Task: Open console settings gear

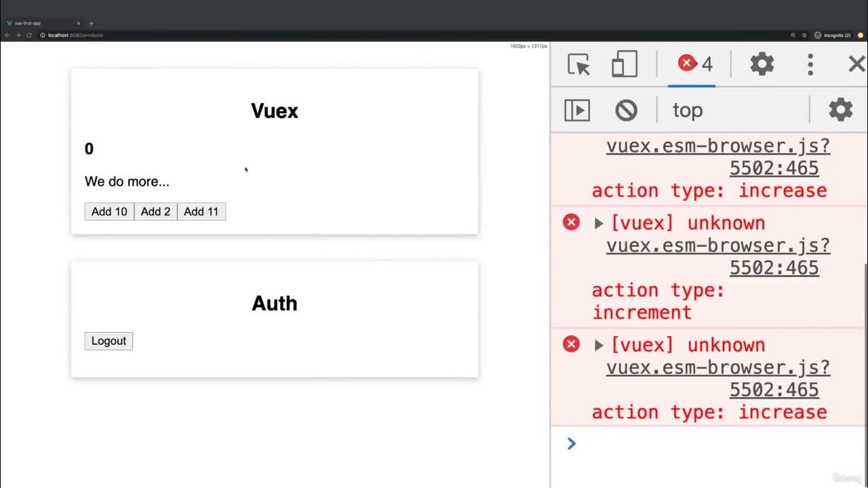Action: tap(840, 110)
